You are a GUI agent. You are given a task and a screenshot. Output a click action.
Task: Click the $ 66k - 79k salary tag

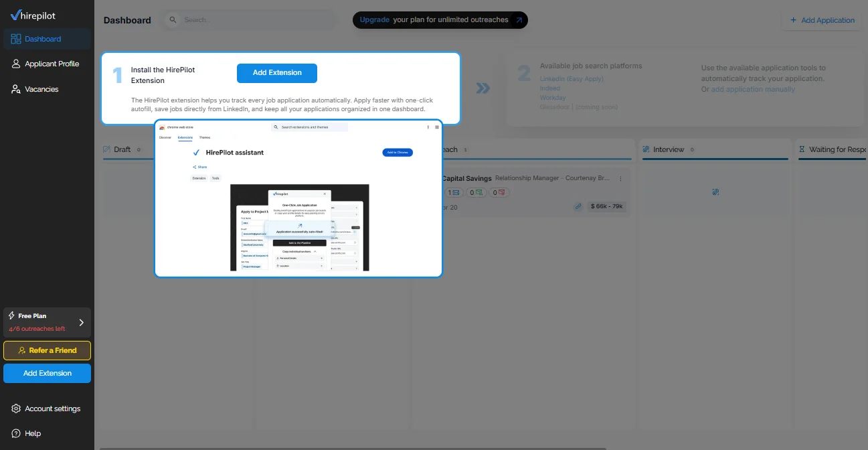point(607,207)
